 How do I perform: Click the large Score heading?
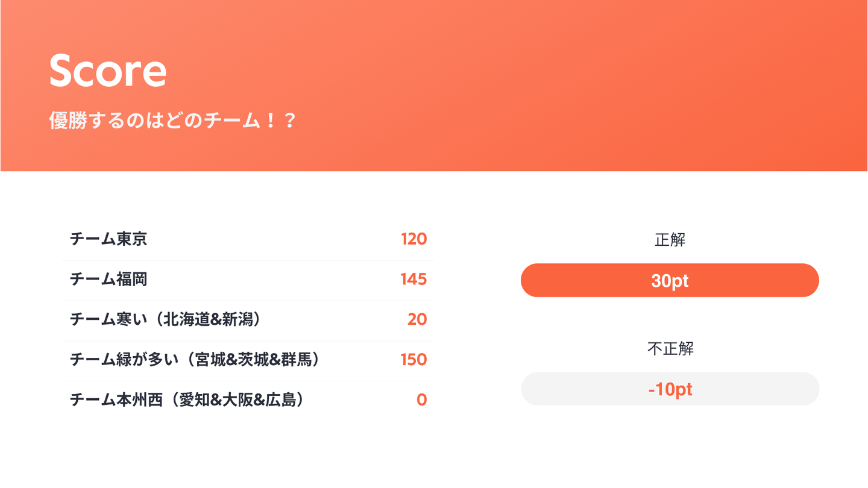click(x=107, y=71)
